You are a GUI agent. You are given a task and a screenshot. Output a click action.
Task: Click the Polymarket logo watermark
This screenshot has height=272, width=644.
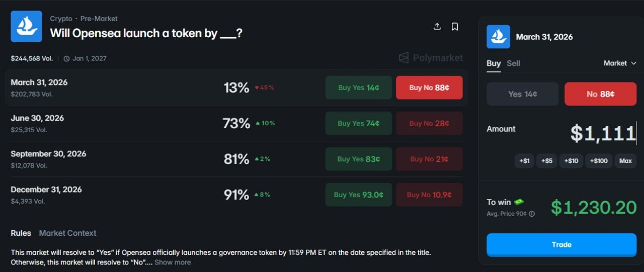(431, 58)
